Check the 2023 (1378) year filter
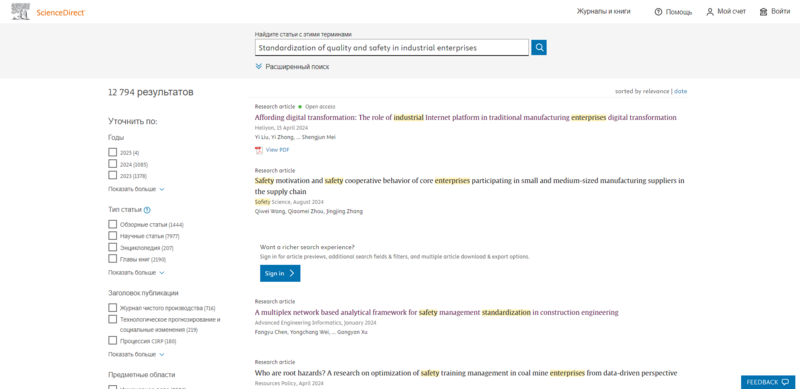 (113, 175)
